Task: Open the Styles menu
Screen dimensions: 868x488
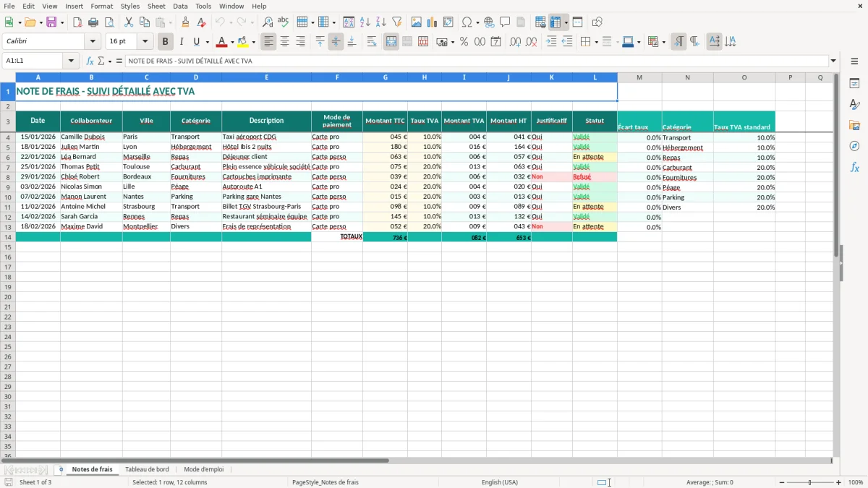Action: click(130, 6)
